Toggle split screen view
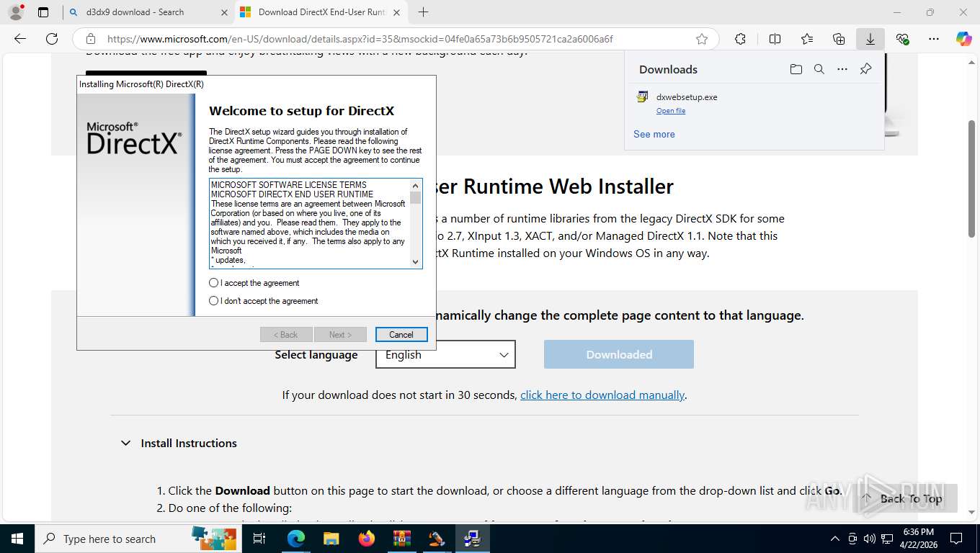 point(775,39)
